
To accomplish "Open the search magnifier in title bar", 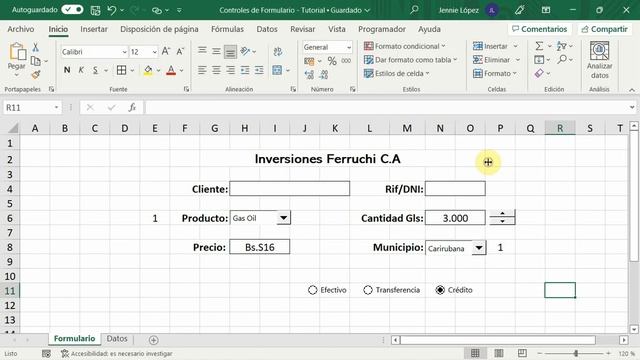I will [414, 10].
